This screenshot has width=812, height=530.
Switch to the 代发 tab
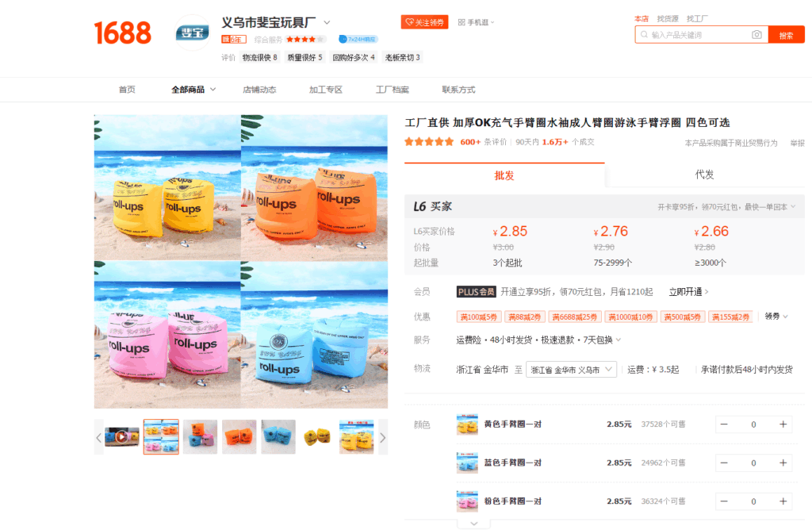[704, 175]
